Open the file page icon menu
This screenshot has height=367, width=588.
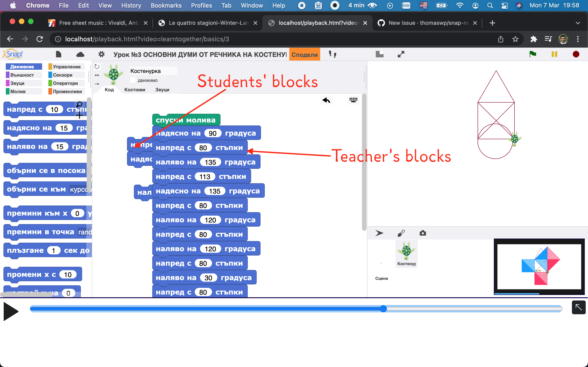tap(58, 54)
